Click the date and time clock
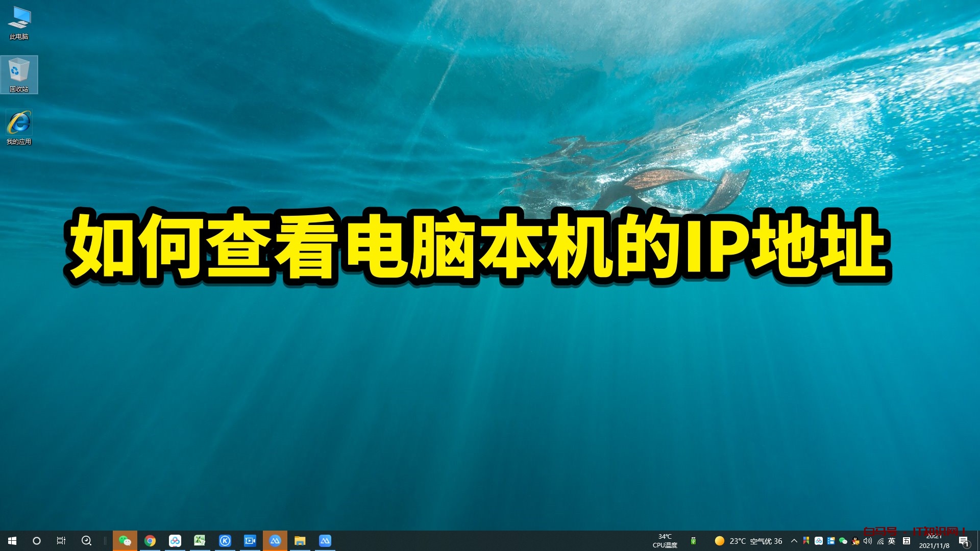Viewport: 980px width, 551px height. tap(934, 541)
